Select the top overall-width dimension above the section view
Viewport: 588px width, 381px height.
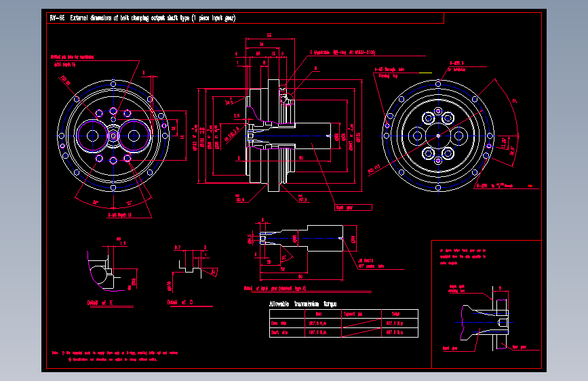tap(269, 35)
